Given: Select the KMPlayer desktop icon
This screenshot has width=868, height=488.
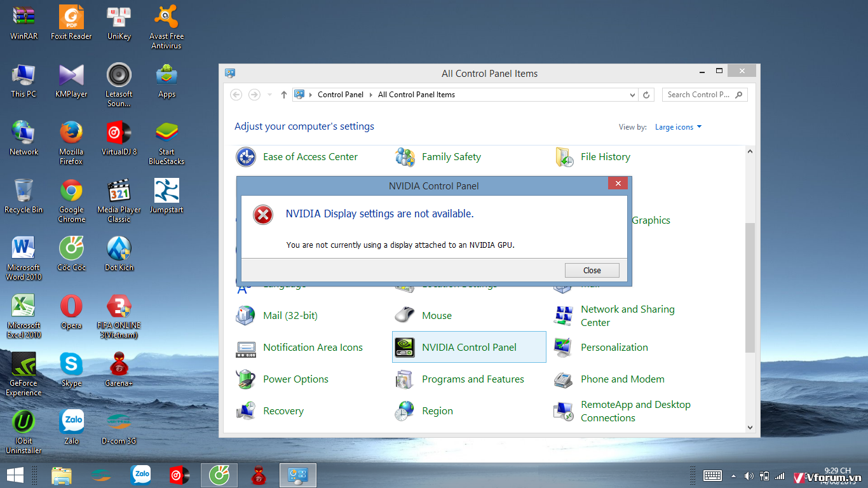Looking at the screenshot, I should tap(71, 81).
